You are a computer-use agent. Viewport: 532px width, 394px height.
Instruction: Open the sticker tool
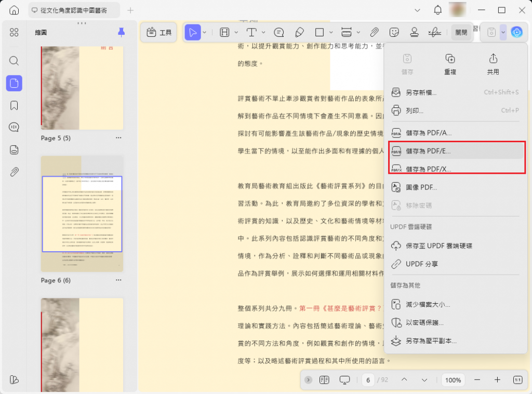[394, 32]
